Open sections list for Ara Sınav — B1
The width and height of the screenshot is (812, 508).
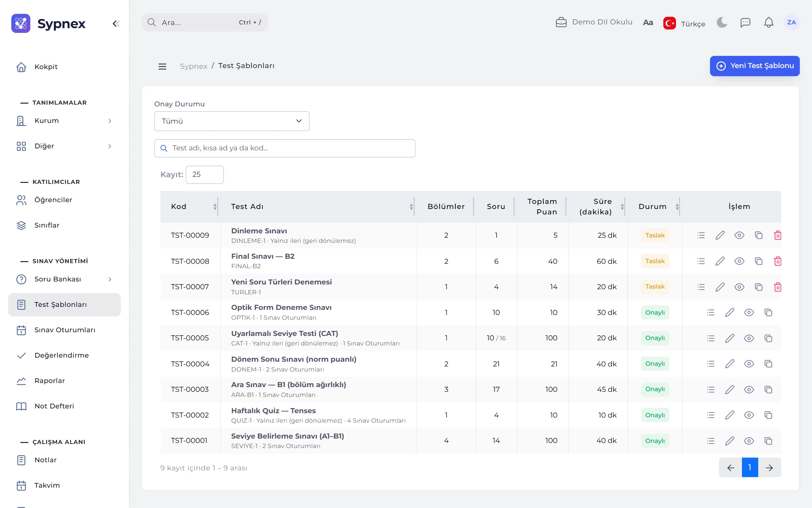710,389
